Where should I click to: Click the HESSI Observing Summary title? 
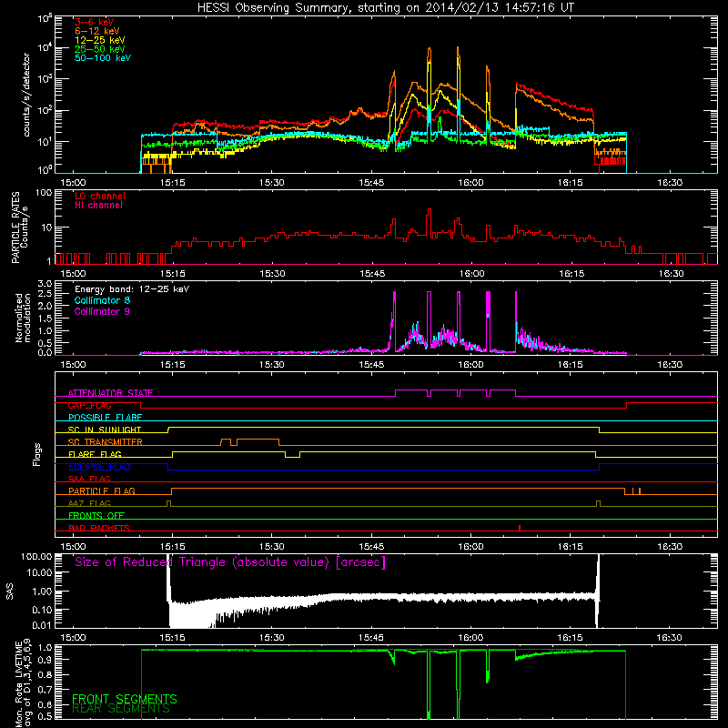tap(385, 8)
